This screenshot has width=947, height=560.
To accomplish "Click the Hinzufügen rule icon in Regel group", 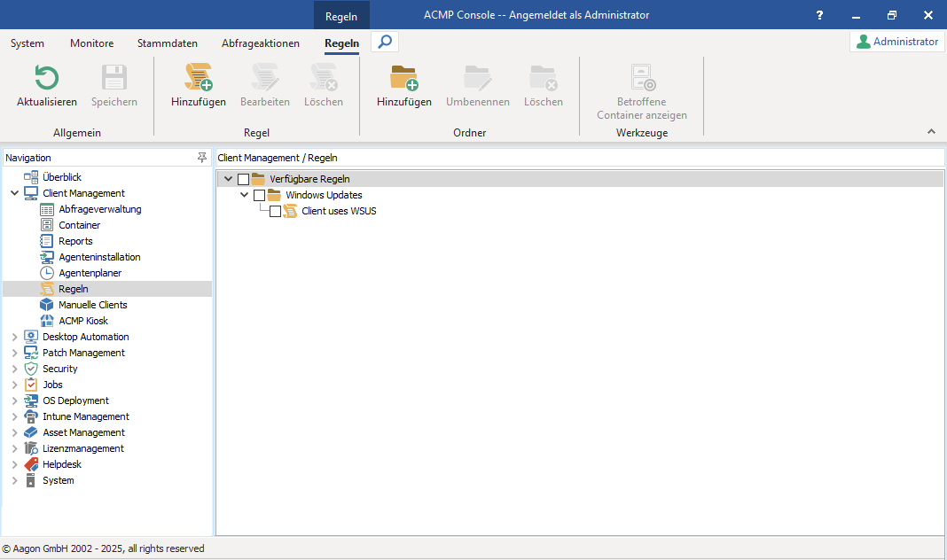I will (198, 79).
